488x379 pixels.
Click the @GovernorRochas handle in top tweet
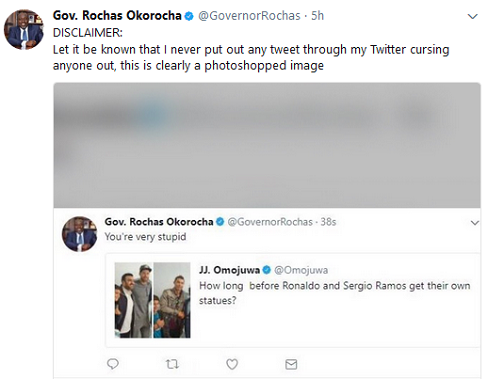click(x=249, y=16)
